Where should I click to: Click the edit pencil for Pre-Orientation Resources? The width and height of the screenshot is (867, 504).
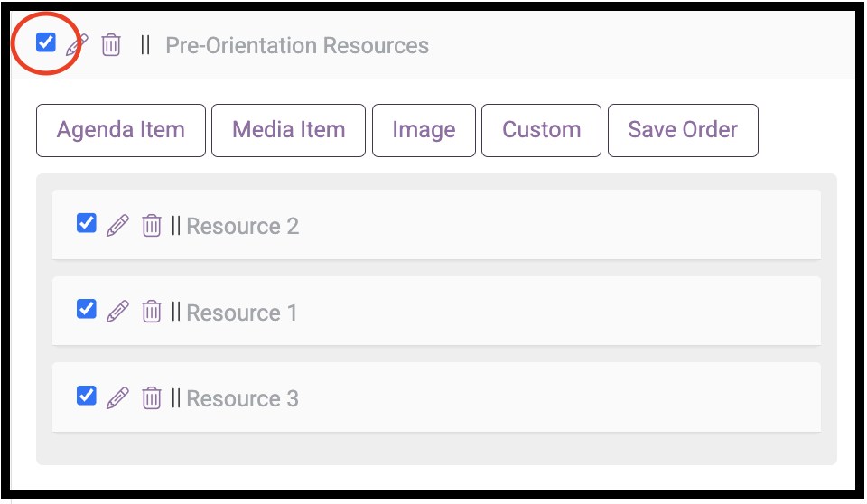79,44
